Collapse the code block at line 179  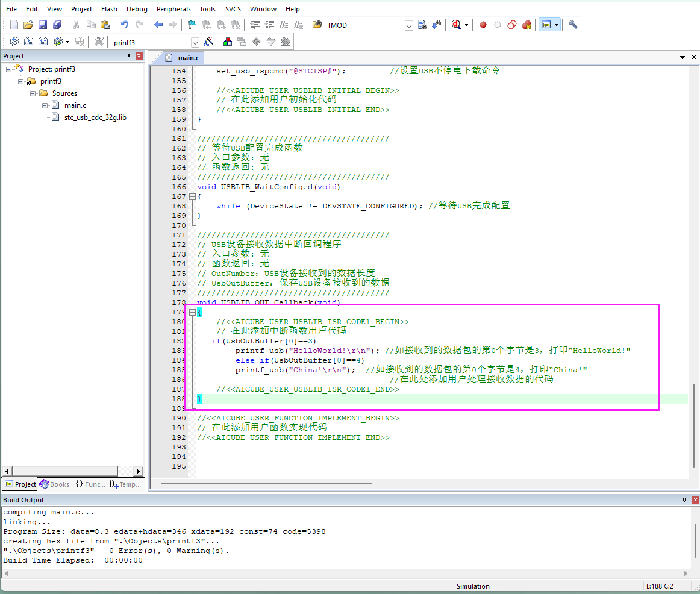click(192, 313)
